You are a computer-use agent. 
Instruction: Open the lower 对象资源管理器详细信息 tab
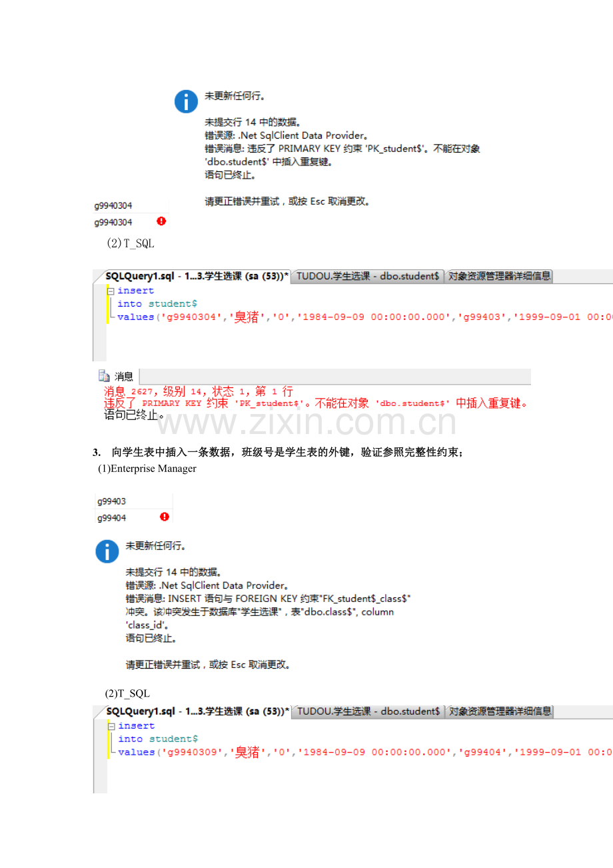pos(500,711)
